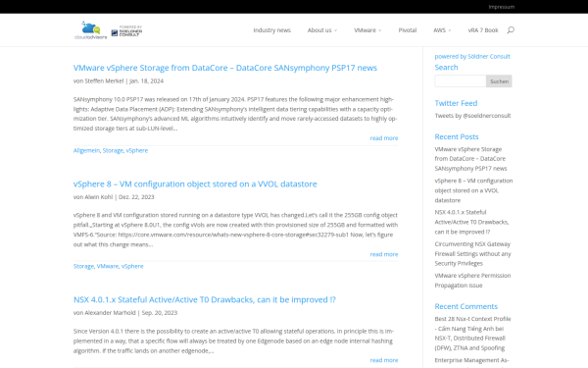The height and width of the screenshot is (368, 588).
Task: Open comment link NSX-T, Distributed Firewall (DFW), ZTNA
Action: 469,342
